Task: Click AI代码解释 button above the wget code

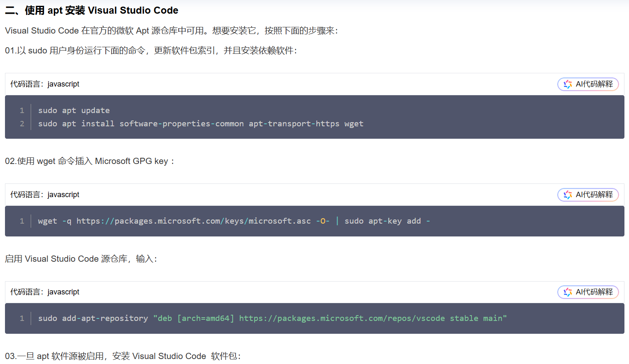Action: coord(588,195)
